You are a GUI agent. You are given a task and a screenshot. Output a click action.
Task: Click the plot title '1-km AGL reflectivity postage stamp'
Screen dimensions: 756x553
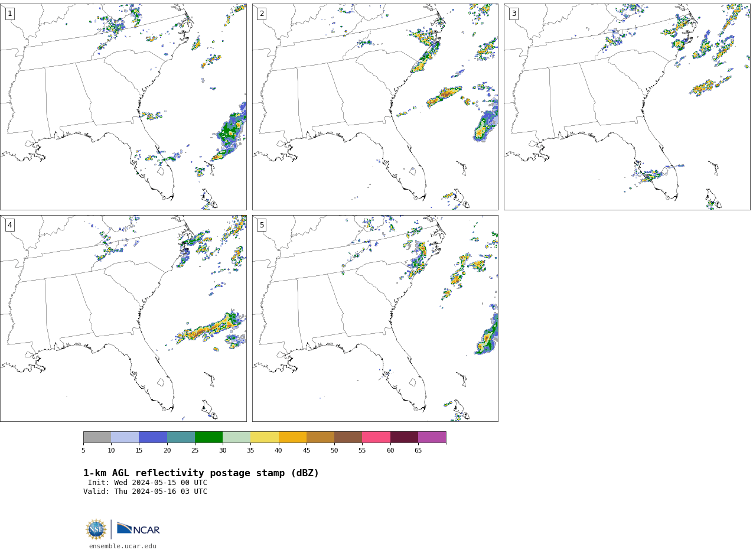coord(201,473)
